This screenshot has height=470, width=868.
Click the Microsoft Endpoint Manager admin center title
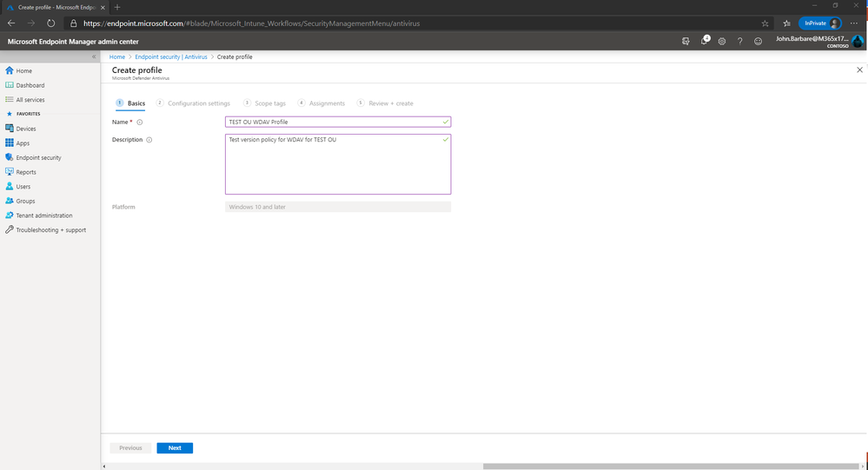coord(73,42)
